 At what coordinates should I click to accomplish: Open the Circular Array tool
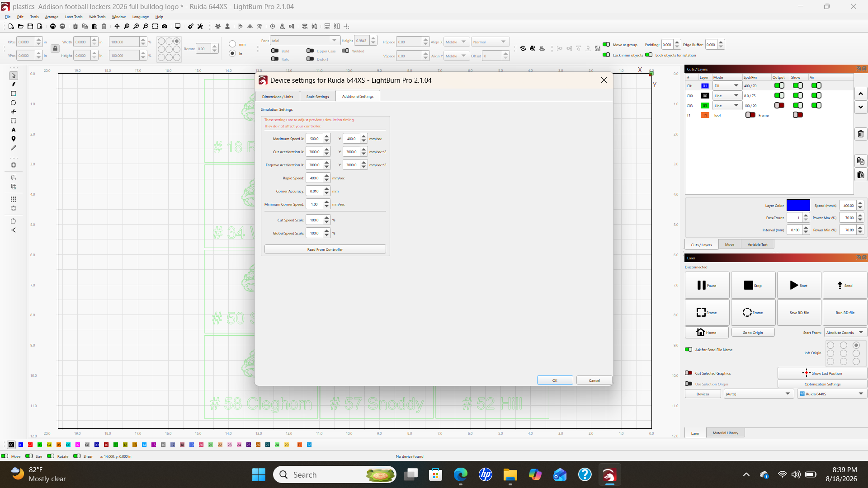tap(14, 208)
